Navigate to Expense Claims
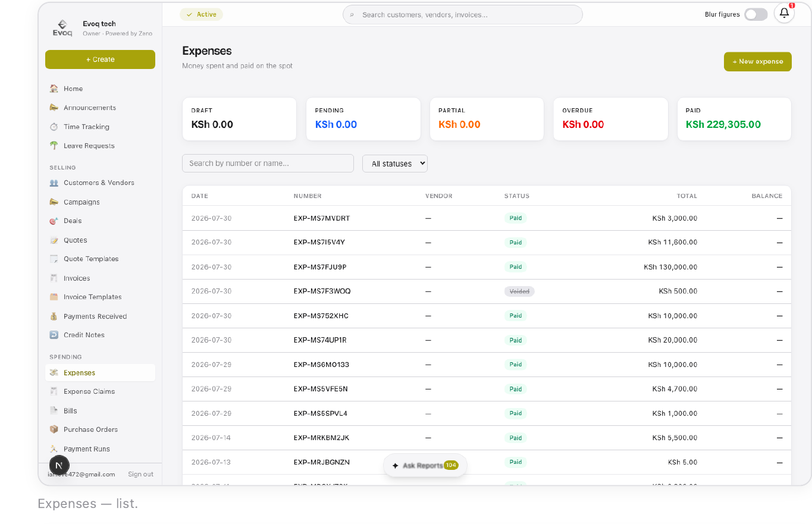This screenshot has width=812, height=524. point(89,391)
